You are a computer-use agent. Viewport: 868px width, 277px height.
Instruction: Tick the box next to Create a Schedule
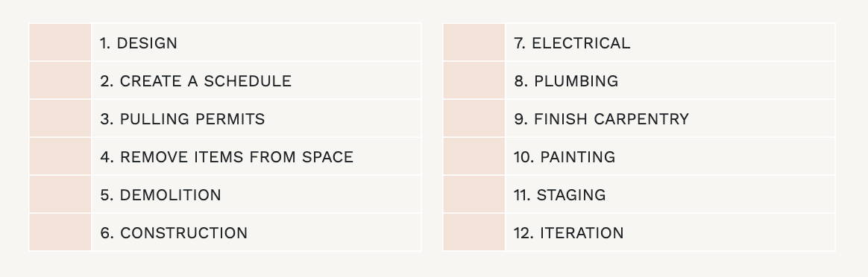pos(60,80)
